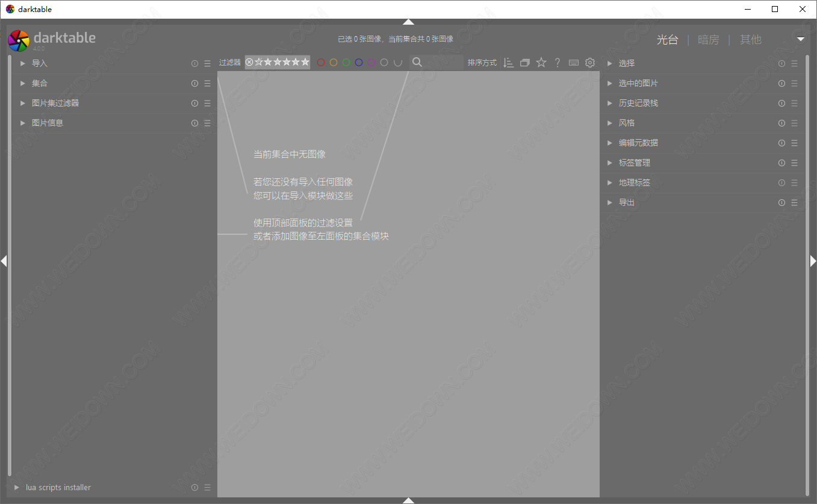Viewport: 817px width, 504px height.
Task: Click the sort order direction icon
Action: click(508, 63)
